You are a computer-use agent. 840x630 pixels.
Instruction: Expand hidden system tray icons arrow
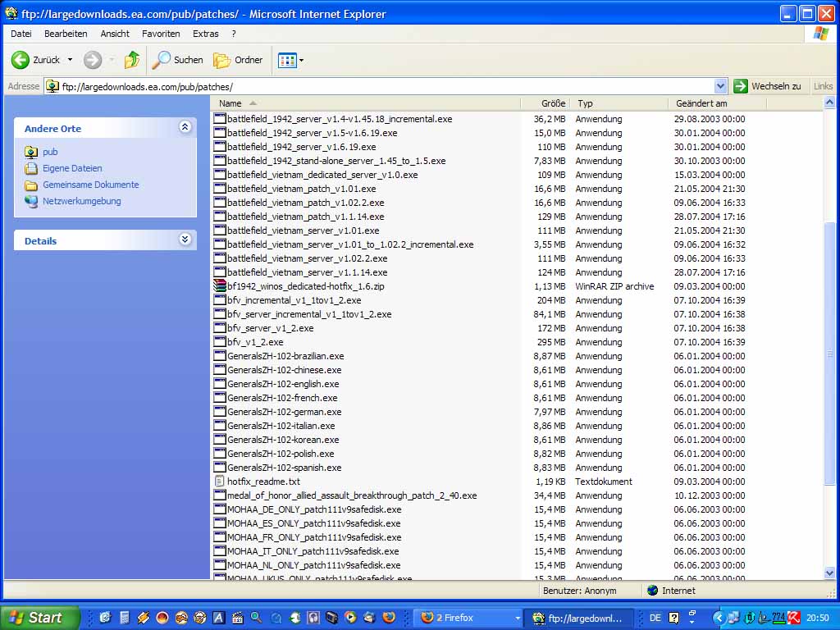pyautogui.click(x=719, y=618)
